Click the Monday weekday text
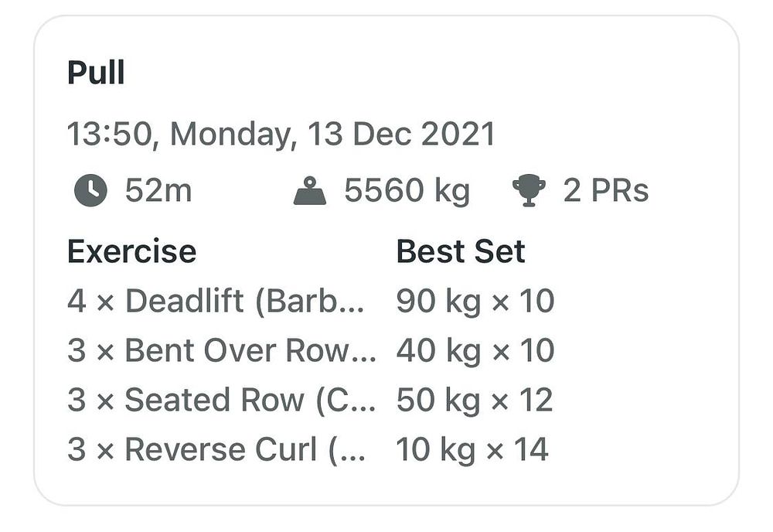The height and width of the screenshot is (532, 773). 230,135
